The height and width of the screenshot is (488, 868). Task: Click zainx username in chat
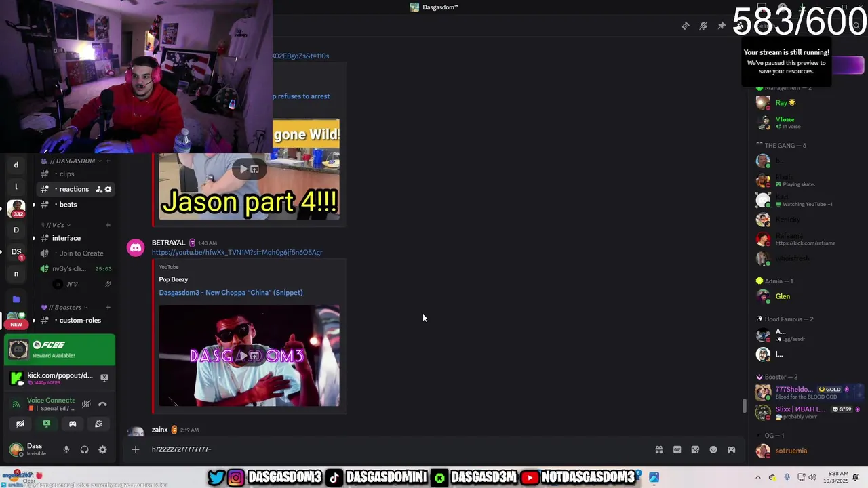click(x=159, y=430)
